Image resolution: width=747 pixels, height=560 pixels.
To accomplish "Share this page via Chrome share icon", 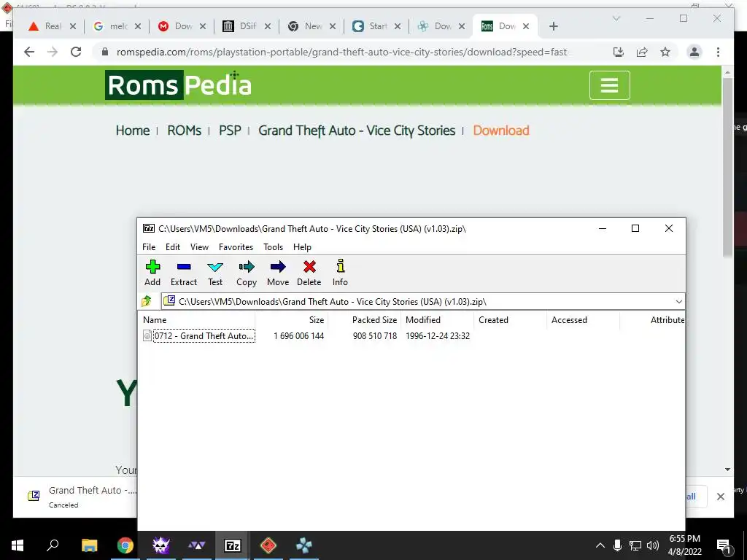I will point(642,52).
